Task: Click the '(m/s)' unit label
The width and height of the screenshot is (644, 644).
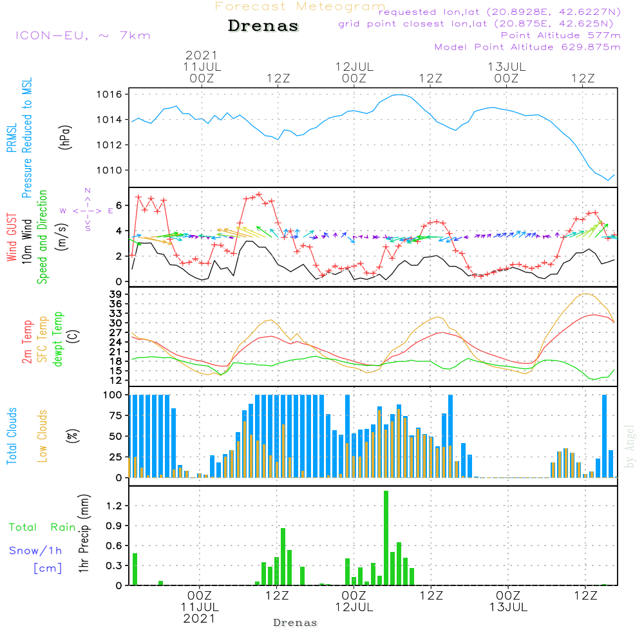Action: tap(62, 237)
